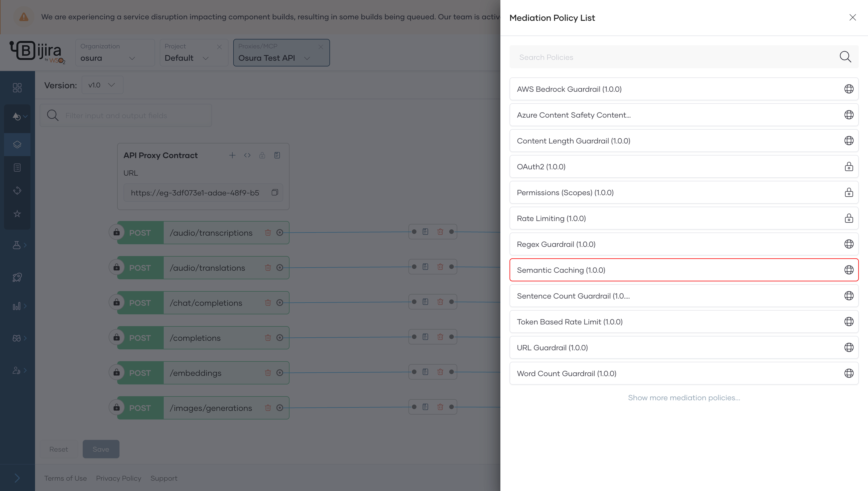868x491 pixels.
Task: Click the search magnifier icon in policy panel
Action: 845,57
